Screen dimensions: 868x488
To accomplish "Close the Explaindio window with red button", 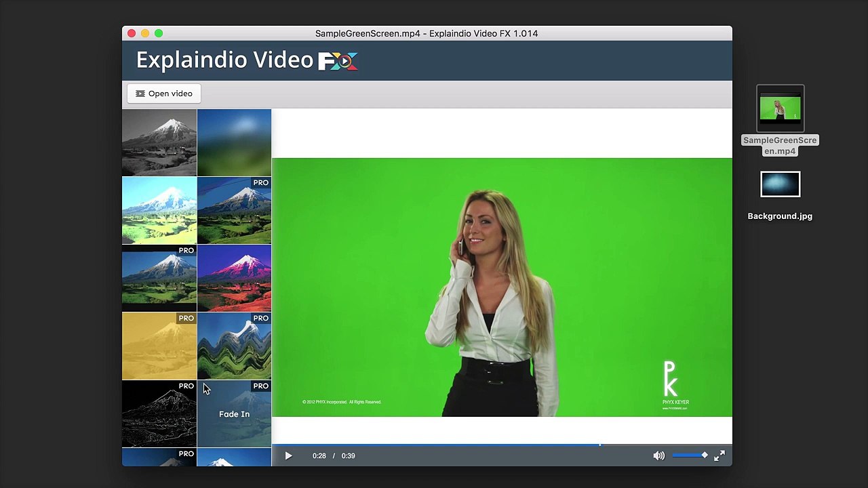I will (x=132, y=33).
